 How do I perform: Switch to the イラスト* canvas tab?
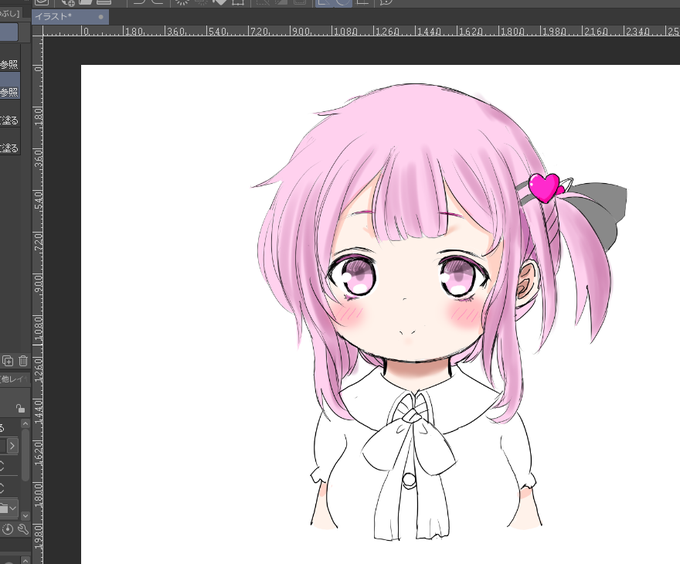pos(69,17)
